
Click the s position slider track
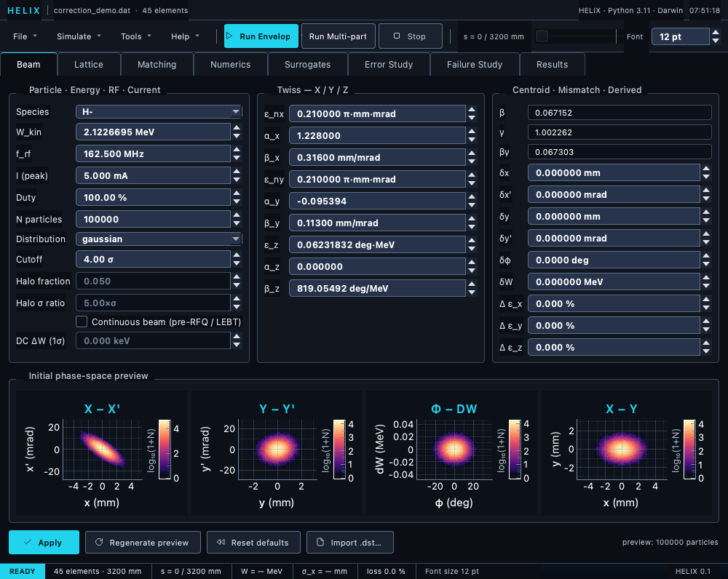pyautogui.click(x=574, y=36)
